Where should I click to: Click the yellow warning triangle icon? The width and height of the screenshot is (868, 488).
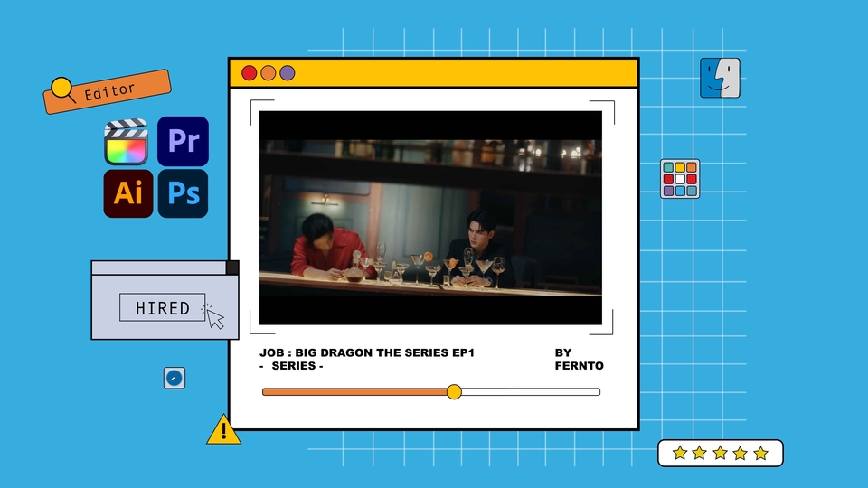(223, 429)
